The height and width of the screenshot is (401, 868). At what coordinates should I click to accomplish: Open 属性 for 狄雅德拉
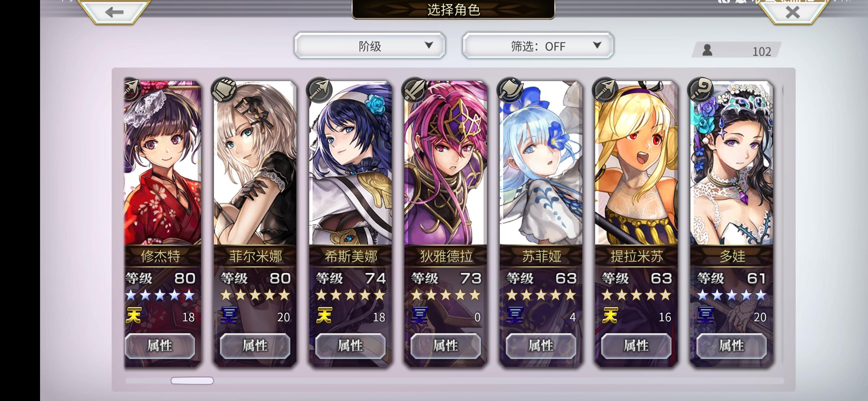[446, 346]
